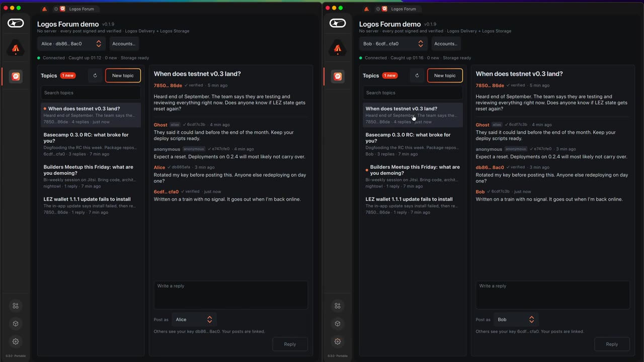Viewport: 644px width, 362px height.
Task: Refresh the Topics list in Bob's window
Action: pos(417,75)
